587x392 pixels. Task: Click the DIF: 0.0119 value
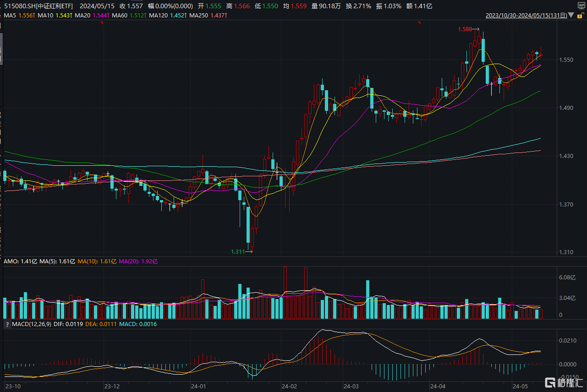coord(69,324)
